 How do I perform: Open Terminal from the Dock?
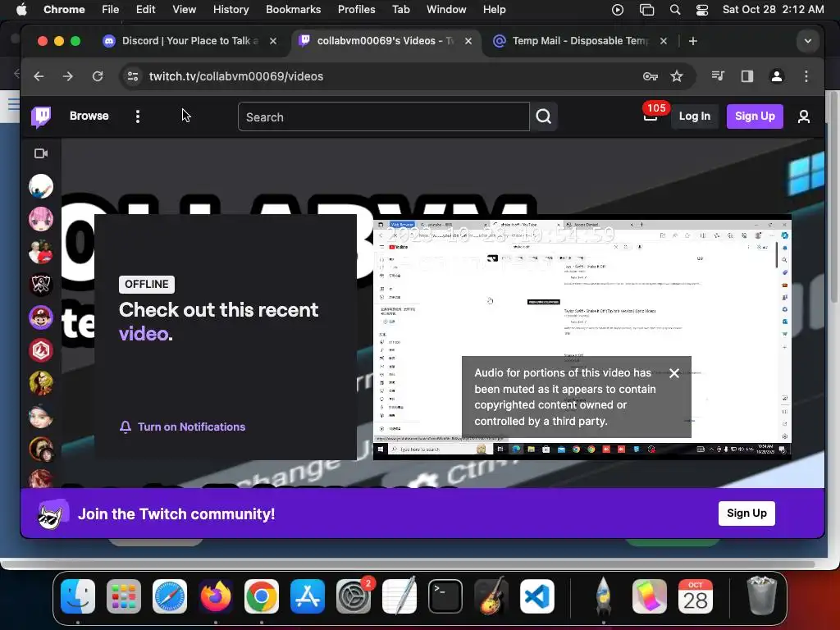445,596
